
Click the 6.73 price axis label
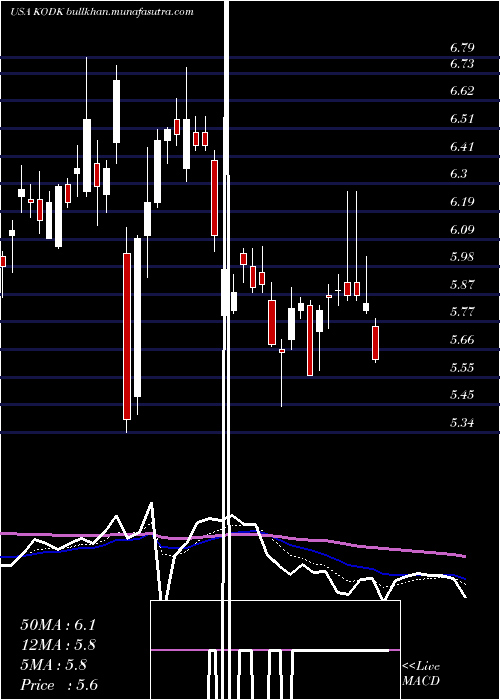pos(462,64)
